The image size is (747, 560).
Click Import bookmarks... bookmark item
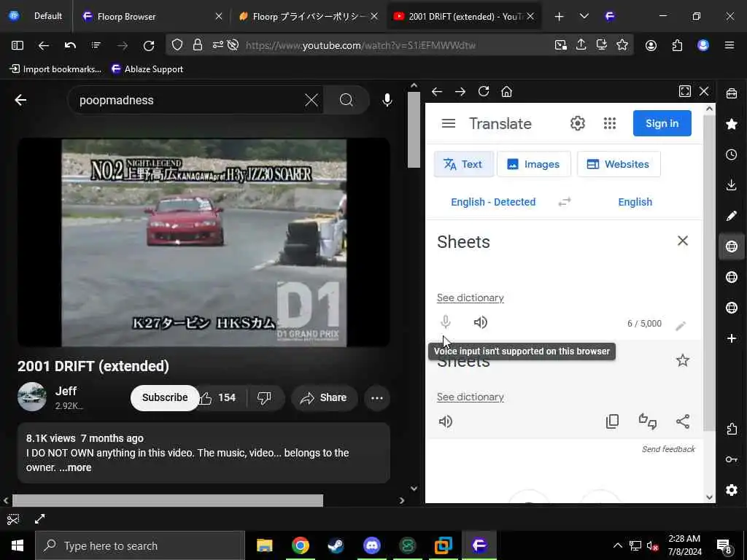pos(55,69)
